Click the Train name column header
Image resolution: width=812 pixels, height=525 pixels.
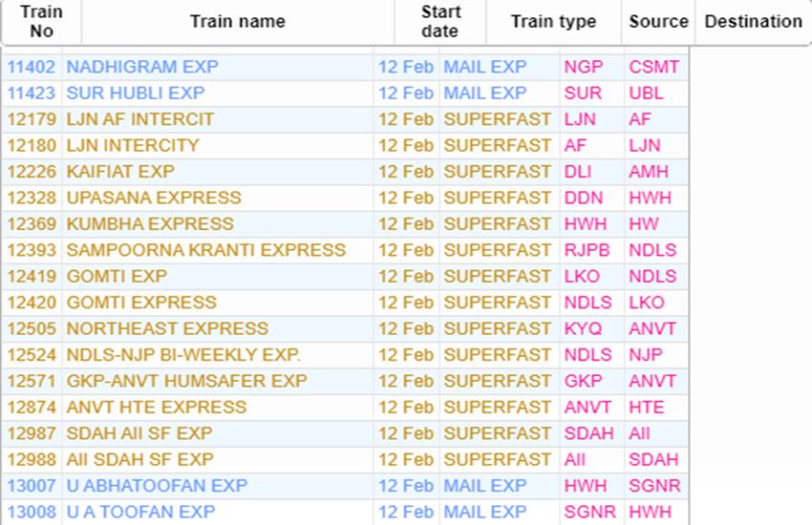pos(238,21)
